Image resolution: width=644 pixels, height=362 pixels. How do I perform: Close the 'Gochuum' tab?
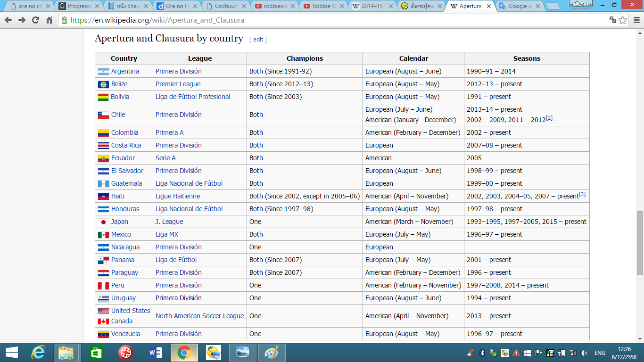[243, 6]
